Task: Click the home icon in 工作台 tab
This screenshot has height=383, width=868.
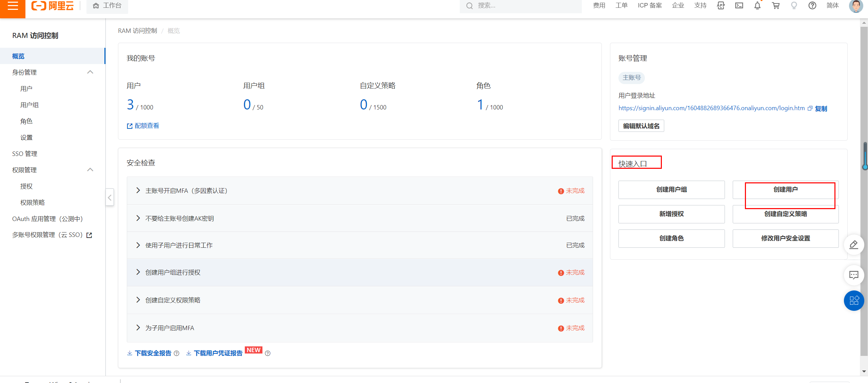Action: tap(96, 6)
